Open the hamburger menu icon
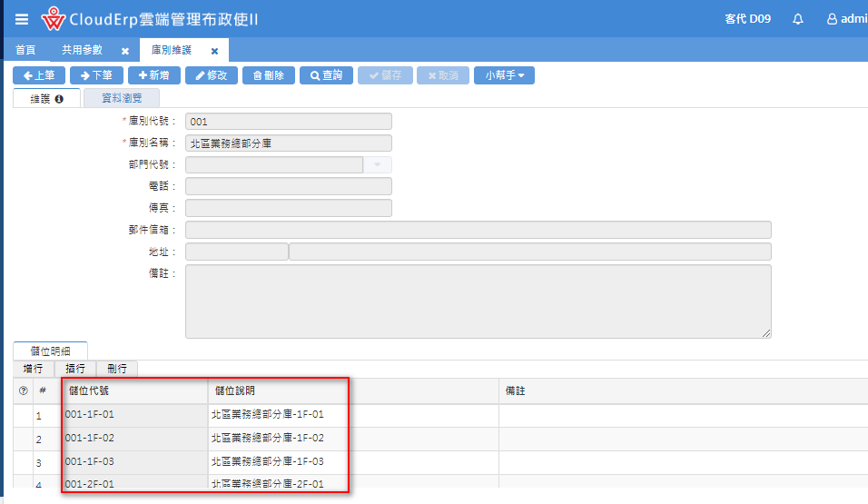Screen dimensions: 868x504 pyautogui.click(x=22, y=19)
